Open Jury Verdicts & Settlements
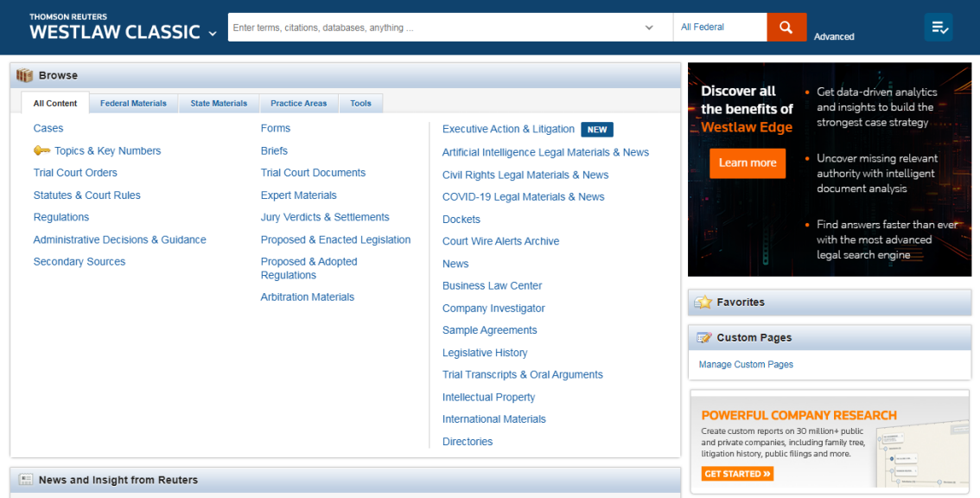The height and width of the screenshot is (498, 980). [x=325, y=217]
